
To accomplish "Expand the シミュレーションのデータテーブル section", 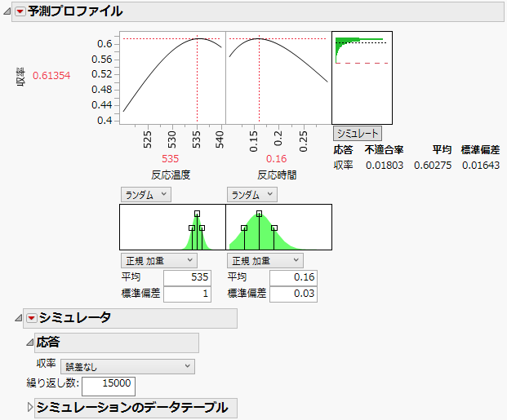I will coord(30,407).
